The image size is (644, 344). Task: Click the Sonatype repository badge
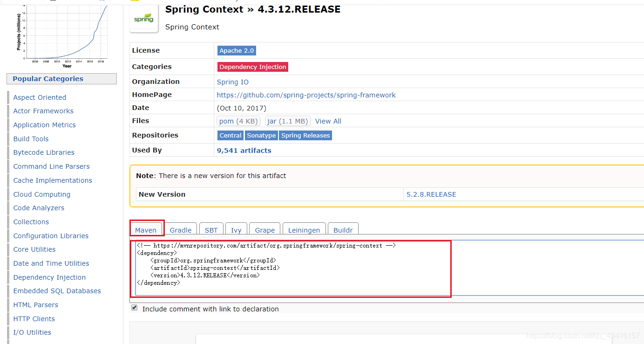[x=261, y=135]
